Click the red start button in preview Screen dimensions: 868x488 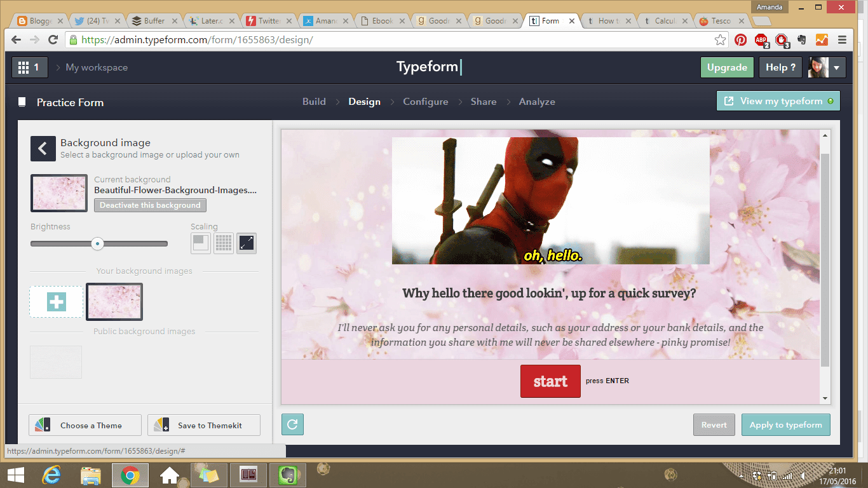tap(550, 381)
